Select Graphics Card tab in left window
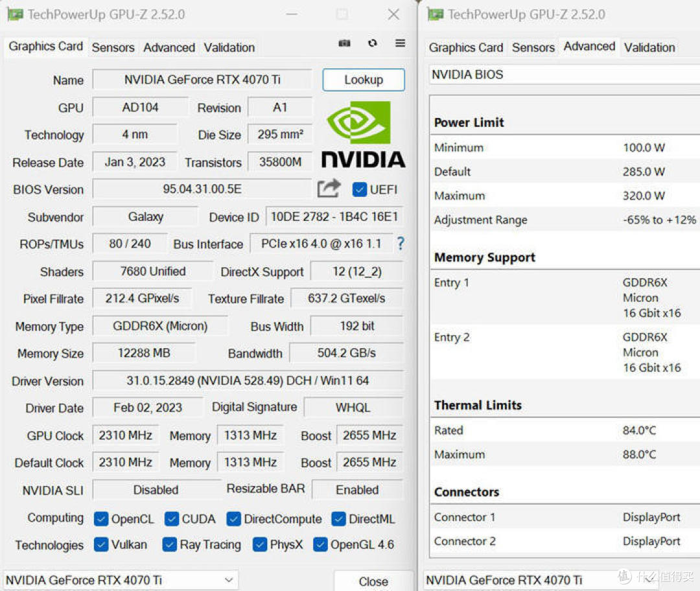Screen dimensions: 700x591 (x=45, y=47)
